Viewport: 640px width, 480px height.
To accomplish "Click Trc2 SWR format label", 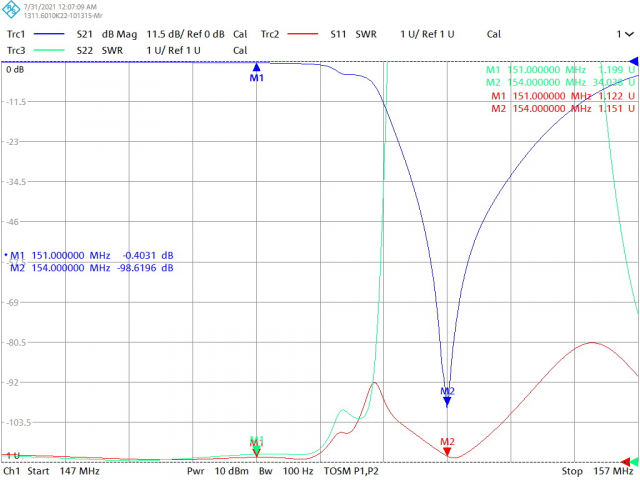I will pyautogui.click(x=366, y=34).
